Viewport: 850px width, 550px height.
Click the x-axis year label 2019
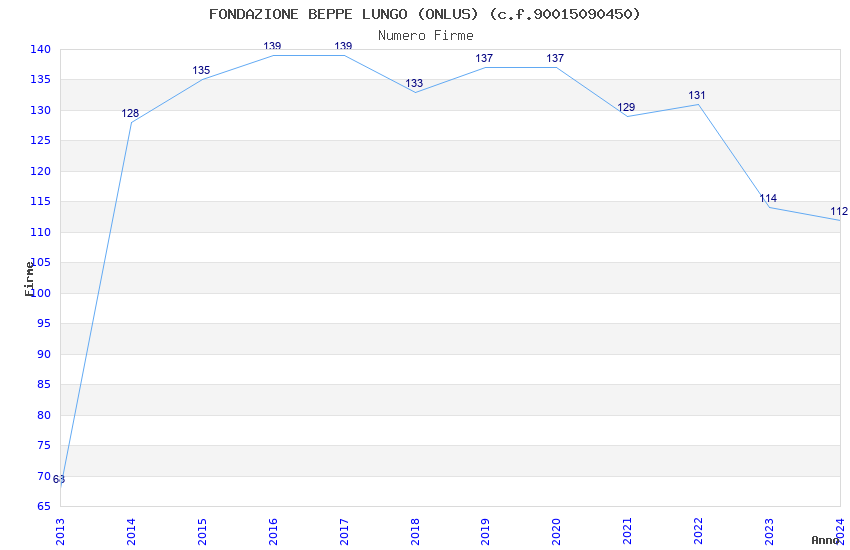click(x=485, y=531)
